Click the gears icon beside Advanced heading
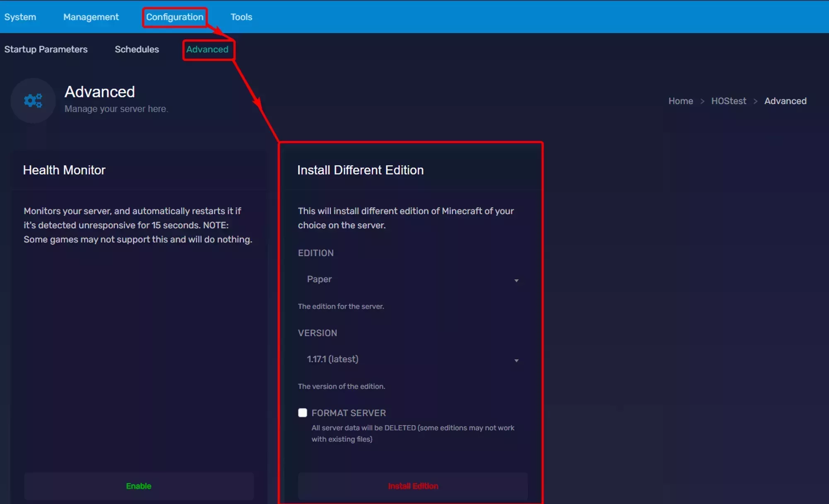829x504 pixels. tap(33, 100)
